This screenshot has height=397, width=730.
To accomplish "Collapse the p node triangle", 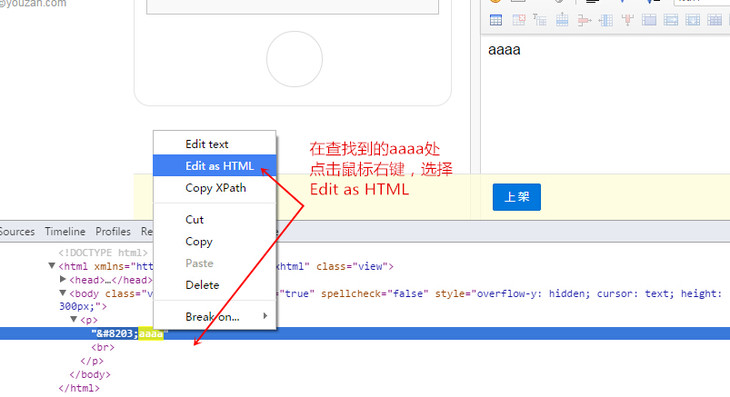I will tap(74, 319).
